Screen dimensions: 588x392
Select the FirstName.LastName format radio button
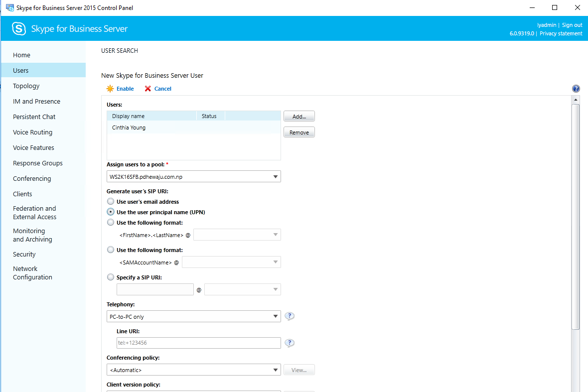110,222
